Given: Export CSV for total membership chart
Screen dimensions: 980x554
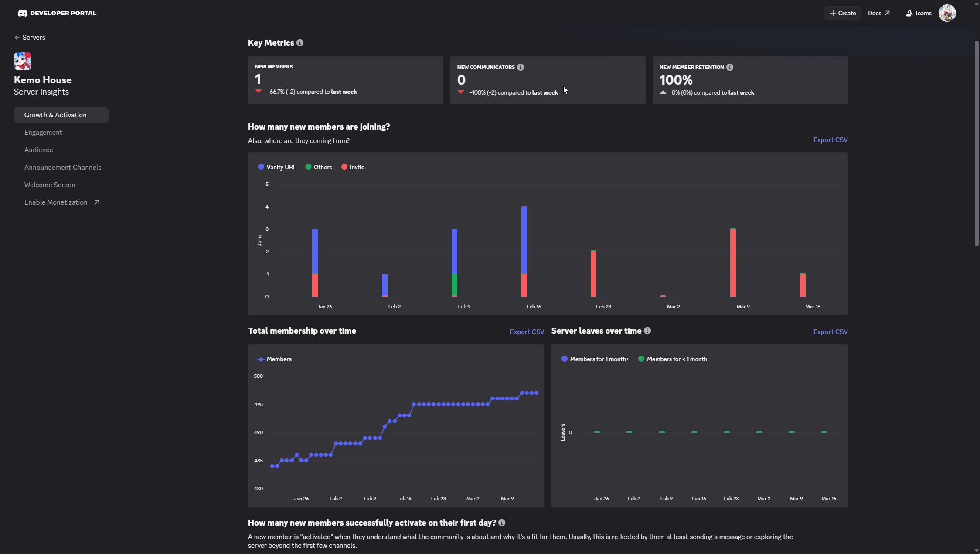Looking at the screenshot, I should click(527, 332).
